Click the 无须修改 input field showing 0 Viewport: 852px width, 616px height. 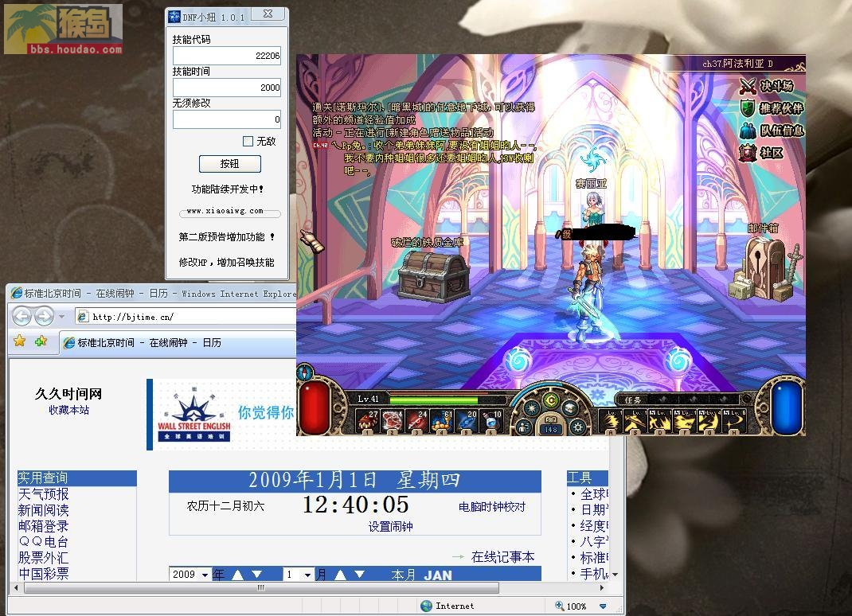pyautogui.click(x=227, y=119)
